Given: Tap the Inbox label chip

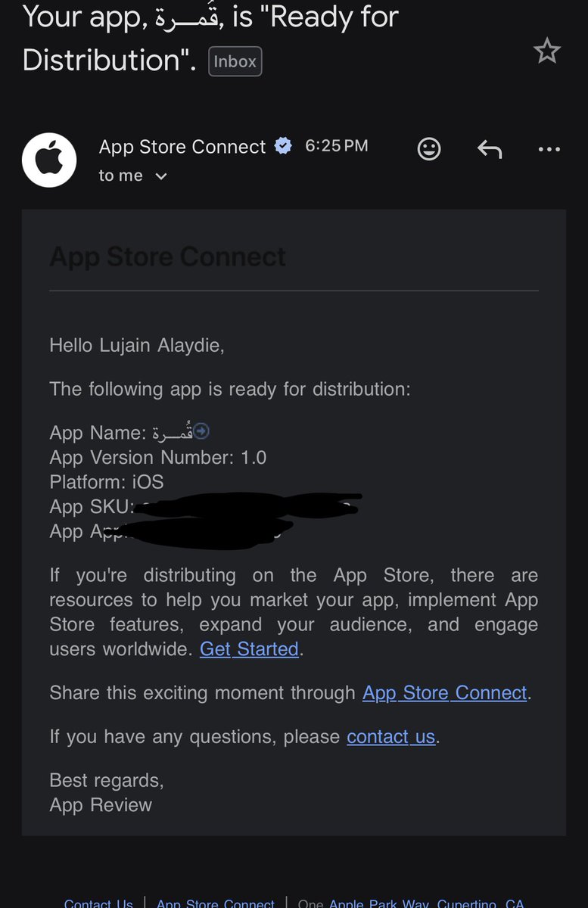Looking at the screenshot, I should [235, 62].
